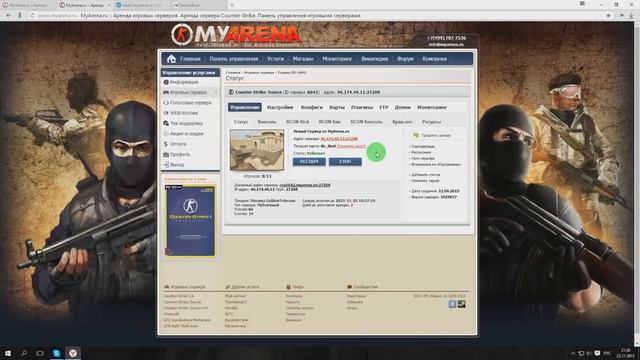Switch to the Настройки server tab
Image resolution: width=640 pixels, height=360 pixels.
coord(280,107)
